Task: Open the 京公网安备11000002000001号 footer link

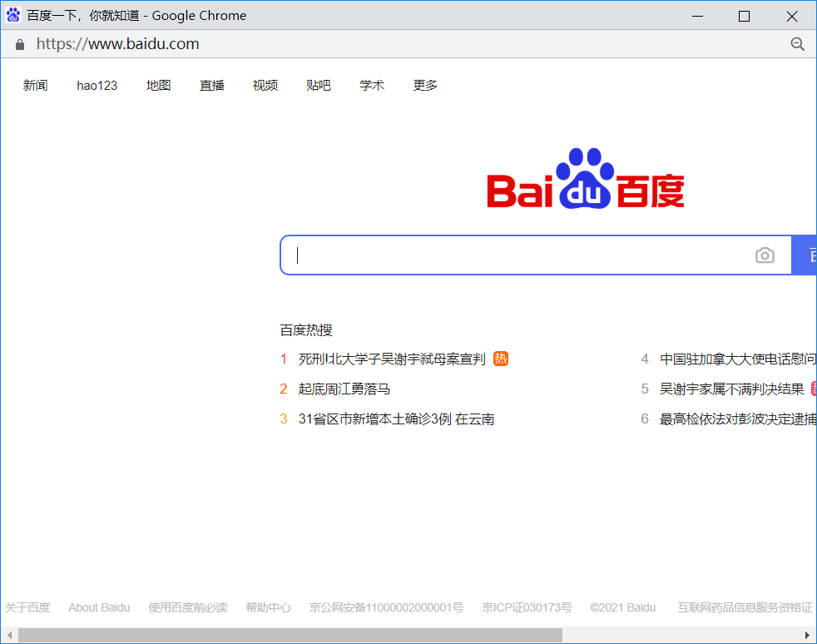Action: pyautogui.click(x=386, y=607)
